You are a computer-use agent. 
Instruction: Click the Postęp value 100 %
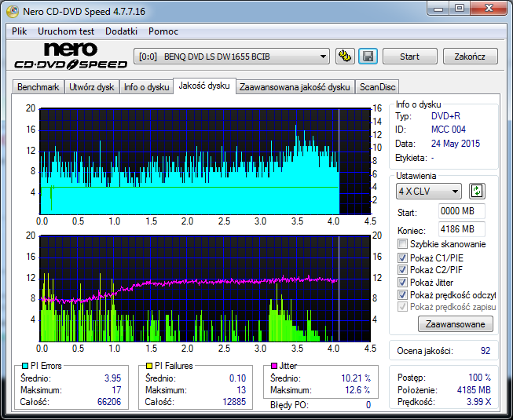pyautogui.click(x=480, y=378)
